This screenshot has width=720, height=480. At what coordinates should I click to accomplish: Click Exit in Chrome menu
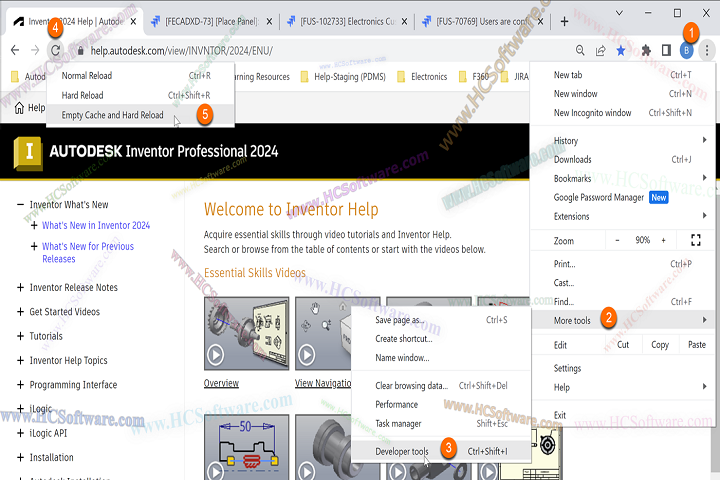[623, 415]
